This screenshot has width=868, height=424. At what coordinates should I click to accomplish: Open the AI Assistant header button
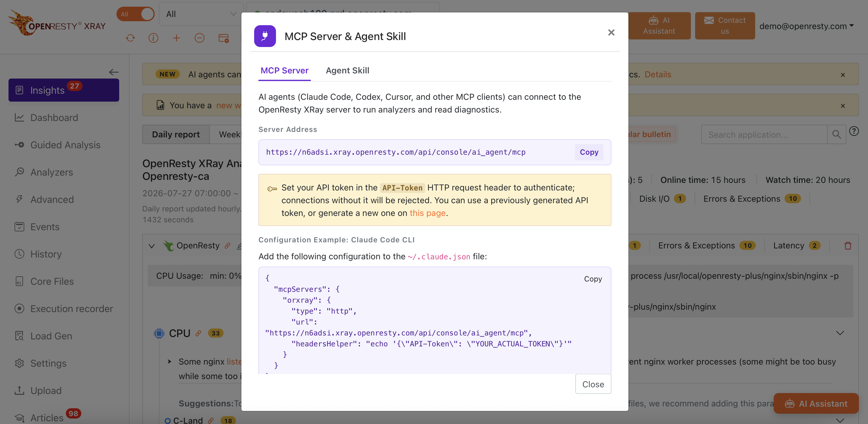659,25
